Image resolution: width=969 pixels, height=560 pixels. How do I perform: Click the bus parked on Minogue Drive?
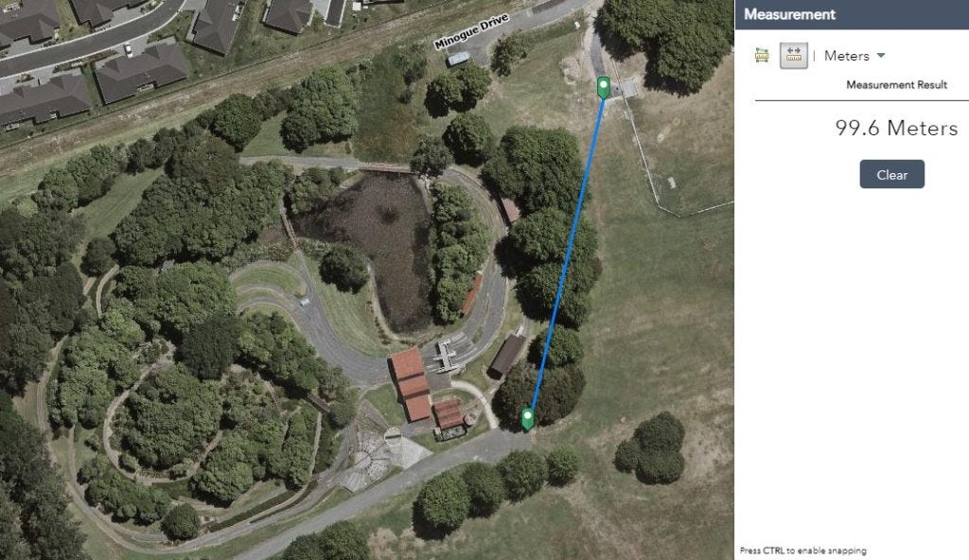click(x=458, y=60)
